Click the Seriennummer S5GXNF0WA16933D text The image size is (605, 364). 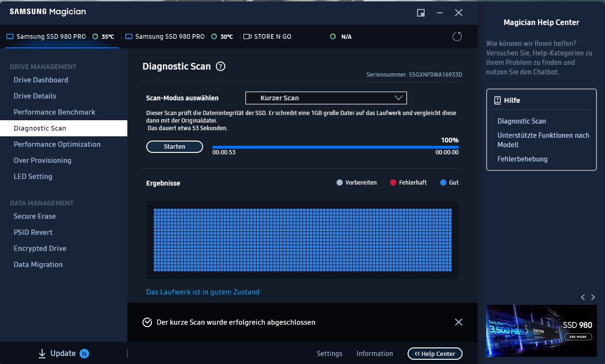pos(414,75)
